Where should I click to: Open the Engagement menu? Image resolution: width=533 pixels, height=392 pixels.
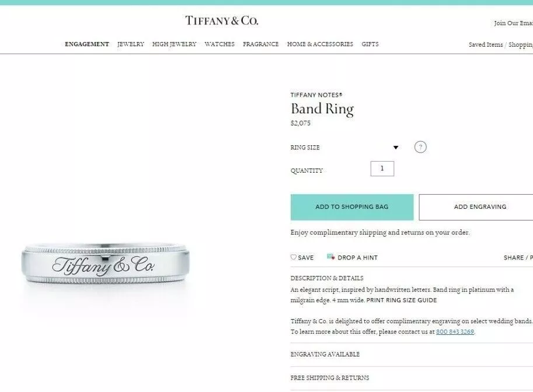[x=87, y=44]
